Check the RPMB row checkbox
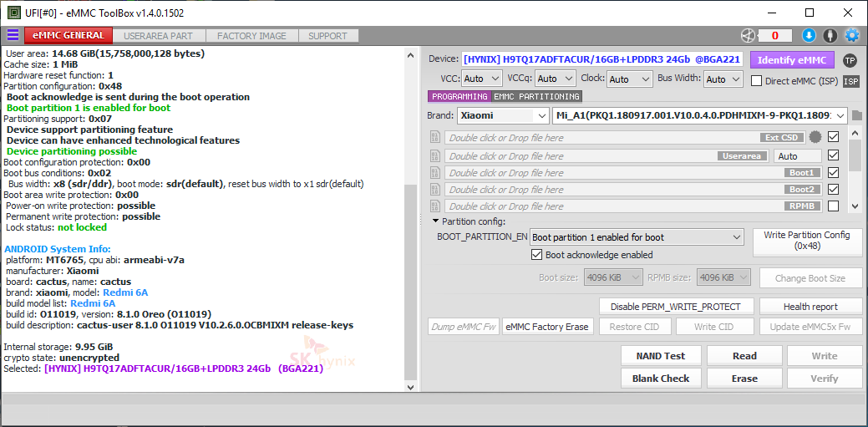The height and width of the screenshot is (427, 868). coord(833,206)
